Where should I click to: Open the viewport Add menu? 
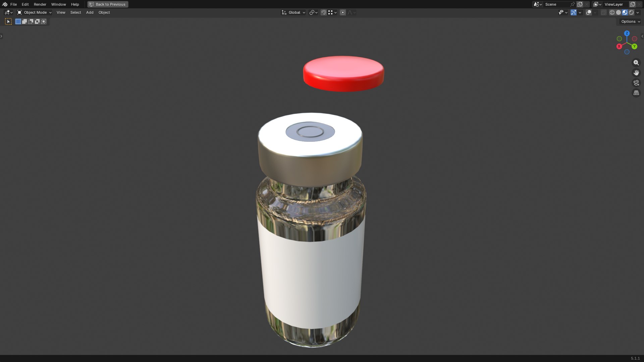[x=90, y=12]
